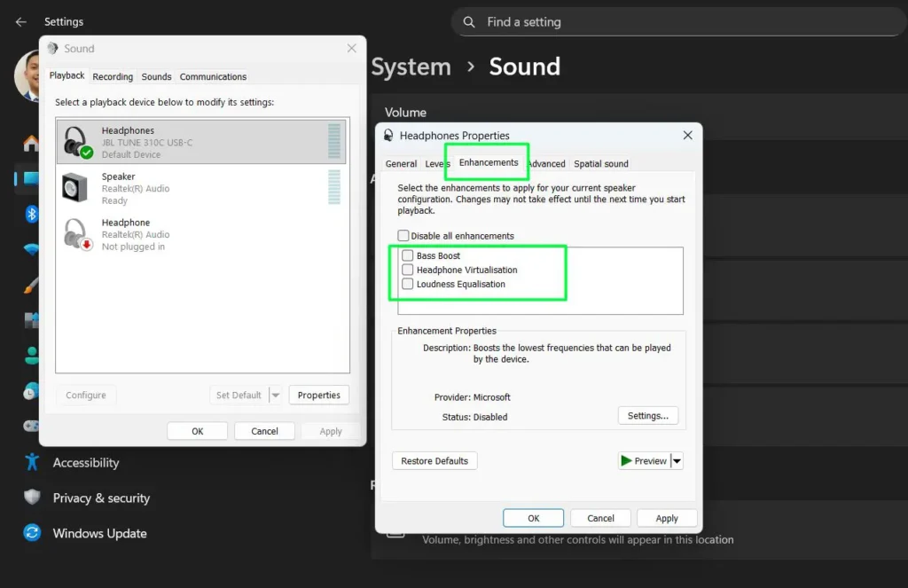The width and height of the screenshot is (908, 588).
Task: Switch to the Spatial sound tab
Action: [x=601, y=163]
